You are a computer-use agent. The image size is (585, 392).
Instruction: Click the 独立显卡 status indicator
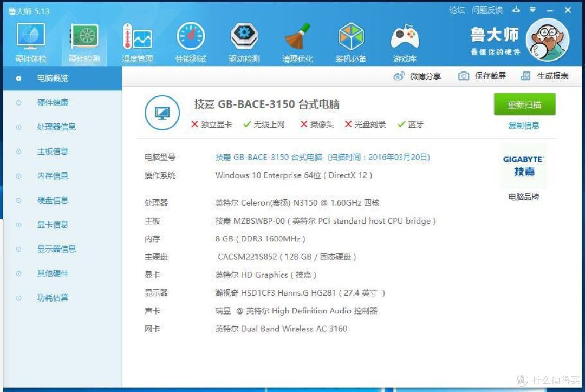click(212, 125)
